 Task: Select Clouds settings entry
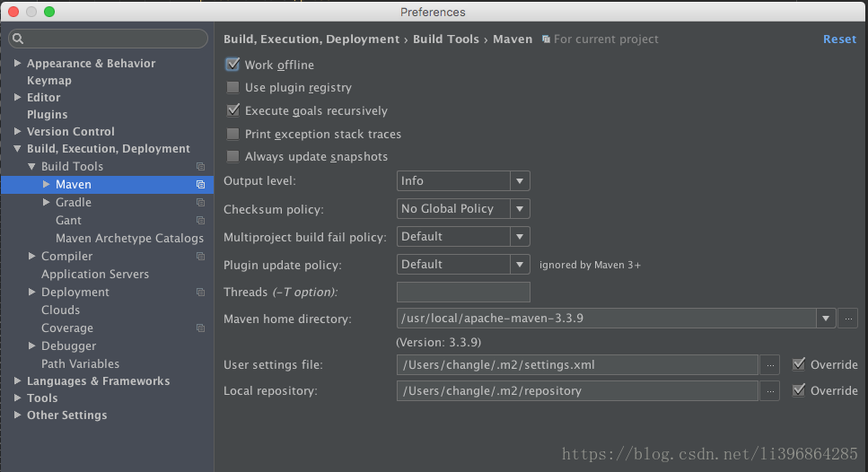tap(60, 310)
